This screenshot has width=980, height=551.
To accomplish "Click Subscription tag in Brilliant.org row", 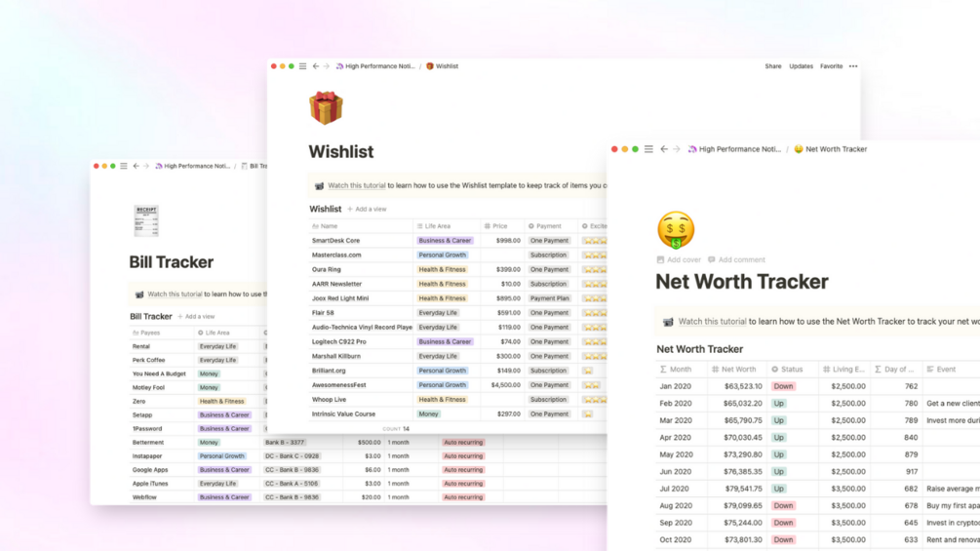I will click(548, 372).
